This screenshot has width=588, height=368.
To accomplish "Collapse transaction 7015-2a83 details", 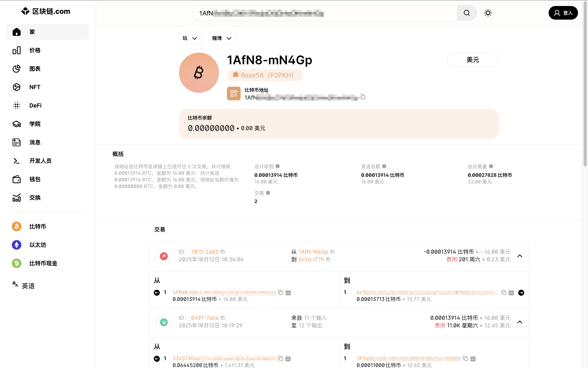I will pyautogui.click(x=520, y=256).
